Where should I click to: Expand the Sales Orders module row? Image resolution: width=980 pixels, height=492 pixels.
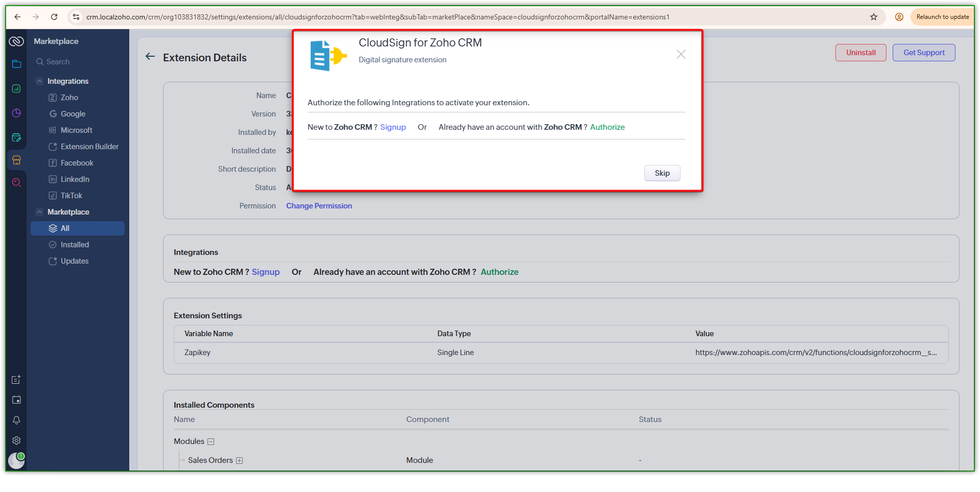pos(239,461)
